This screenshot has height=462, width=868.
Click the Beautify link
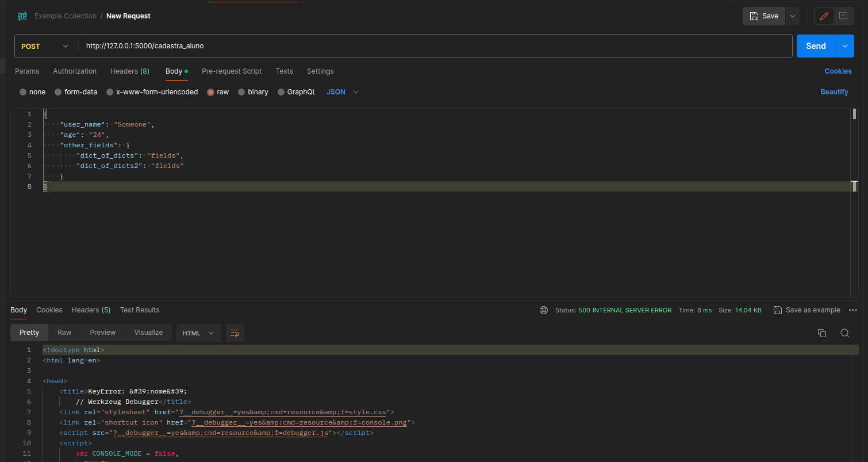834,92
